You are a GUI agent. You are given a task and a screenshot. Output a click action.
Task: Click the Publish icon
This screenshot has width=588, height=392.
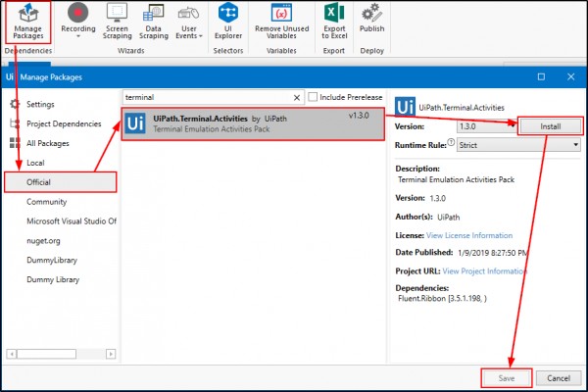pyautogui.click(x=371, y=14)
